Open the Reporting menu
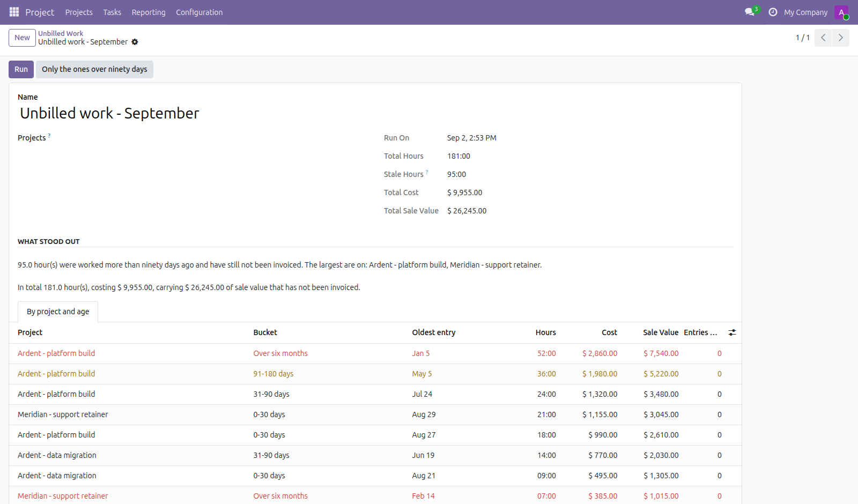 pyautogui.click(x=149, y=12)
